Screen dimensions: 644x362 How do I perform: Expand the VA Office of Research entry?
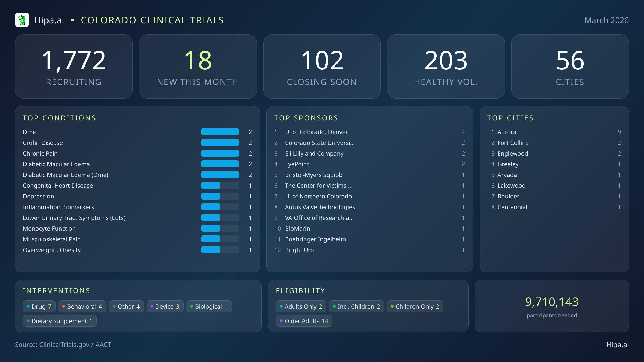click(x=319, y=218)
